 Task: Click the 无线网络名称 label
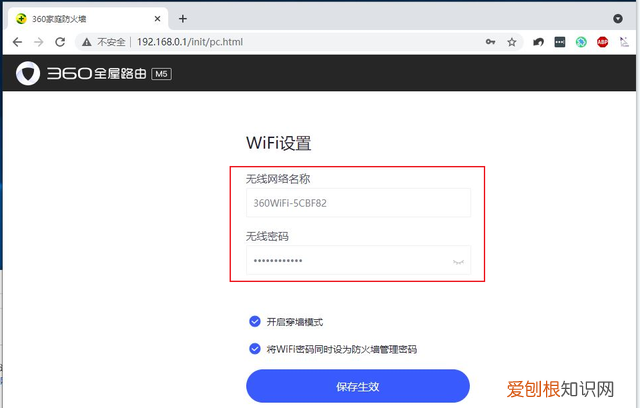click(278, 179)
